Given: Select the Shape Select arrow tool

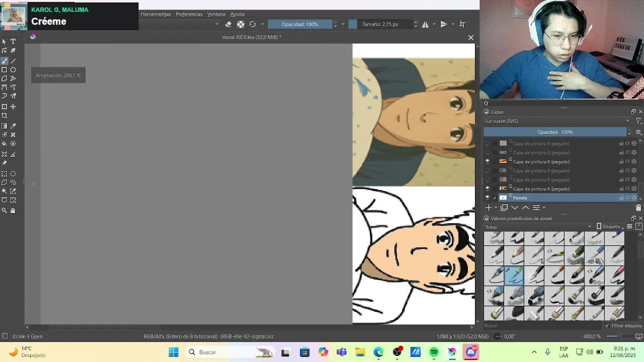Looking at the screenshot, I should point(5,42).
